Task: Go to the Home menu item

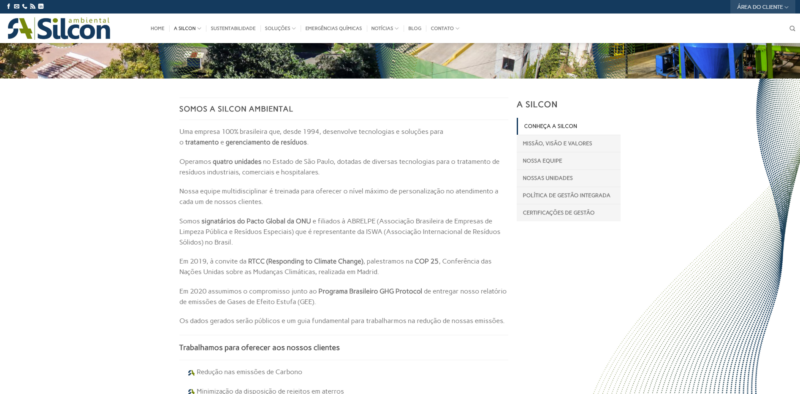Action: pyautogui.click(x=157, y=29)
